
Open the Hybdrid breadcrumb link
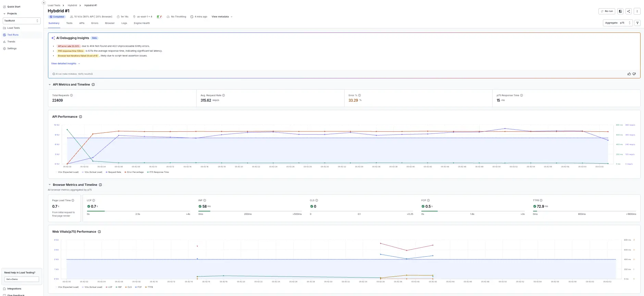pyautogui.click(x=72, y=5)
